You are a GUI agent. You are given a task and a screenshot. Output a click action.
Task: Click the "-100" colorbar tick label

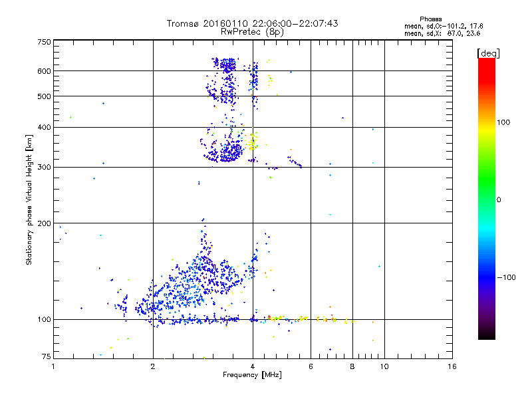coord(506,277)
